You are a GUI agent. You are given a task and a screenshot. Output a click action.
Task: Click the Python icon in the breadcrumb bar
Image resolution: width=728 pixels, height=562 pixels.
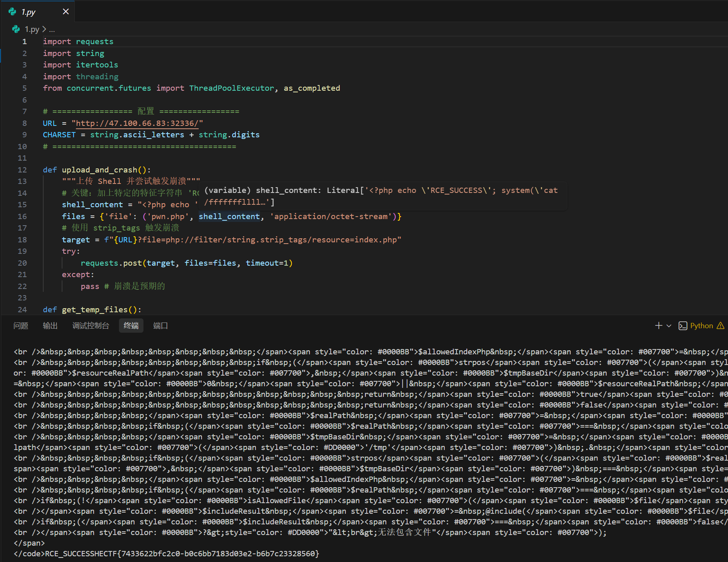click(16, 29)
